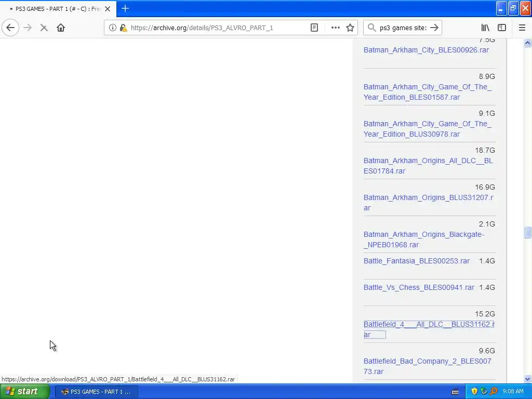Open the Windows Start menu
Screen dimensions: 532x399
tap(24, 392)
